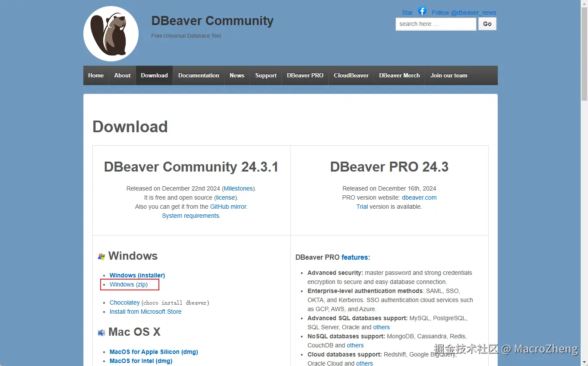Follow @dbeaver_news link
Image resolution: width=588 pixels, height=366 pixels.
coord(464,13)
